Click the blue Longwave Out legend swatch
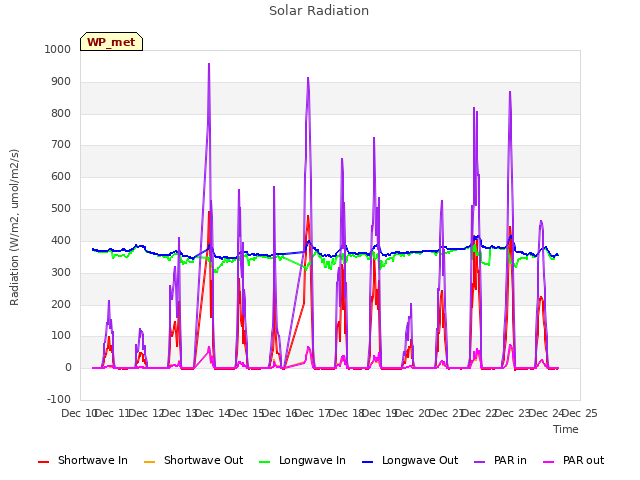640x480 pixels. click(x=368, y=462)
